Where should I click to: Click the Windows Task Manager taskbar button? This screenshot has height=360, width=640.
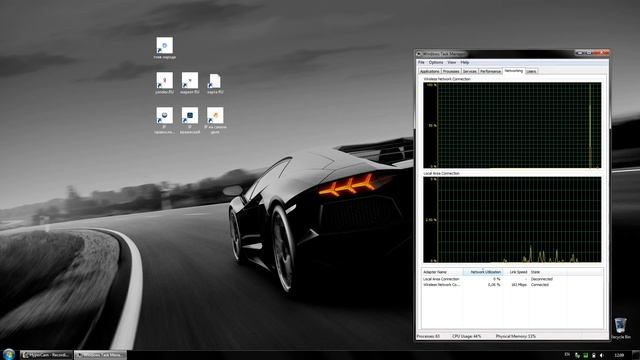(x=100, y=355)
